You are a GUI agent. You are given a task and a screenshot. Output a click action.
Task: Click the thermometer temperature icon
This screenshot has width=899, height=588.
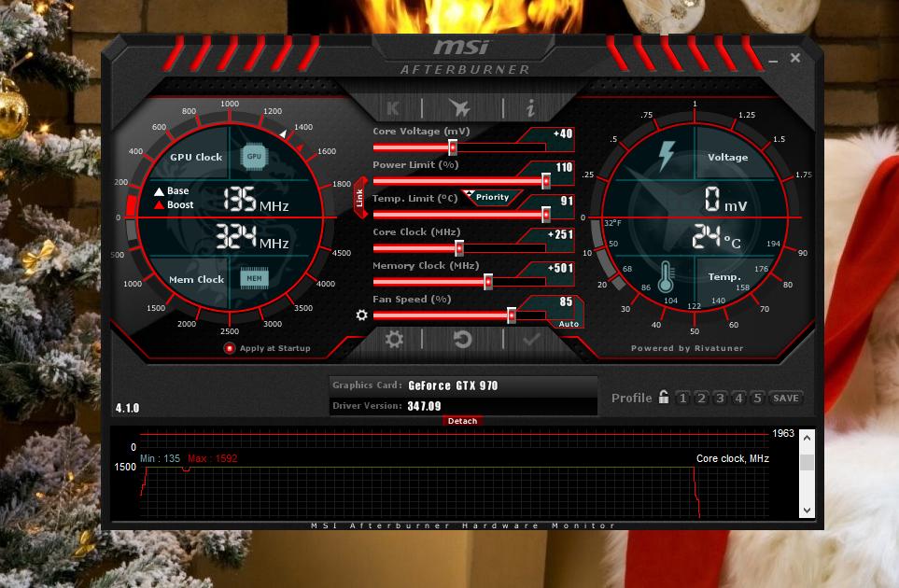click(666, 277)
